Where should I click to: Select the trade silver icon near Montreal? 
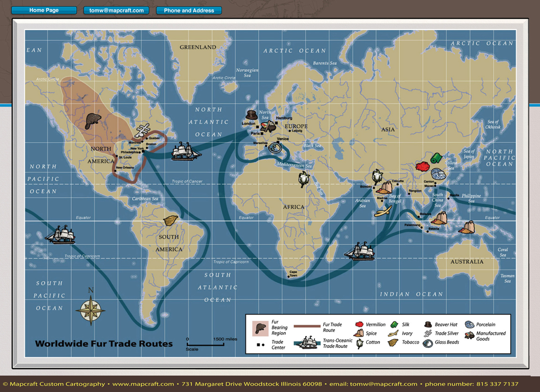(142, 130)
